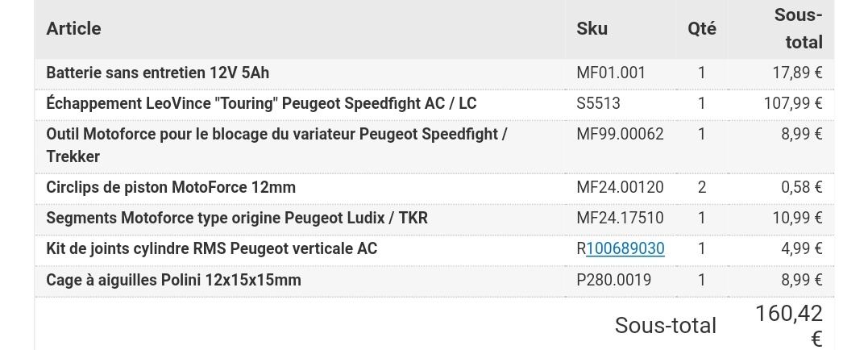Select the Qté column header
The height and width of the screenshot is (350, 868).
pyautogui.click(x=702, y=28)
